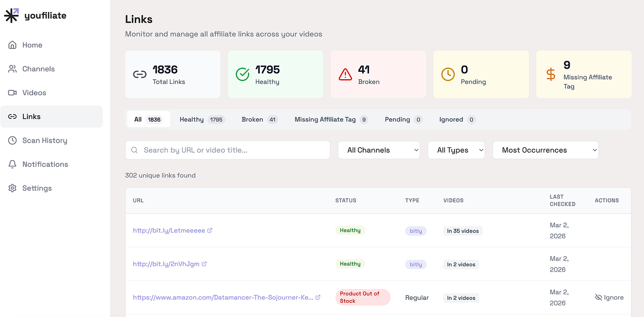Screen dimensions: 644x317
Task: Open Scan History in the sidebar
Action: click(x=52, y=141)
